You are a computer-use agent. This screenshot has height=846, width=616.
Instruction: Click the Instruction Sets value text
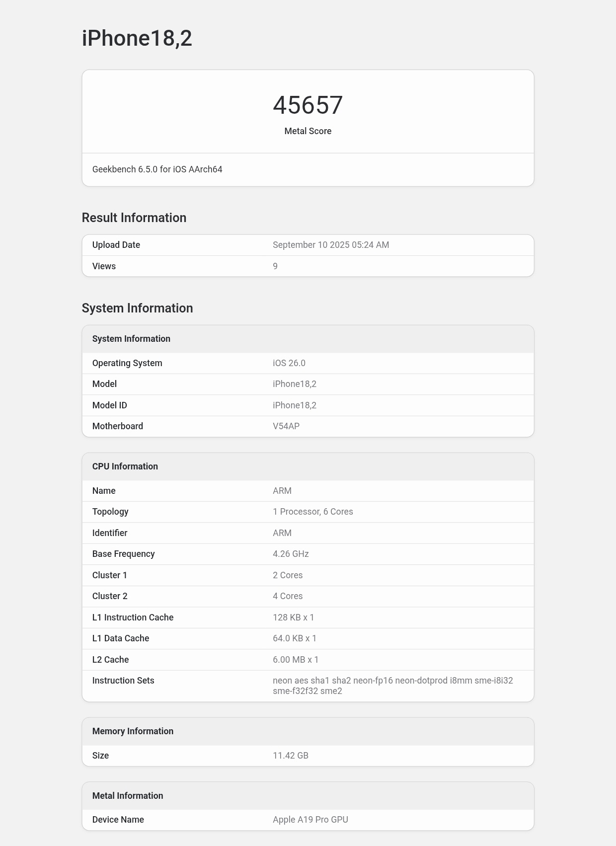click(392, 686)
